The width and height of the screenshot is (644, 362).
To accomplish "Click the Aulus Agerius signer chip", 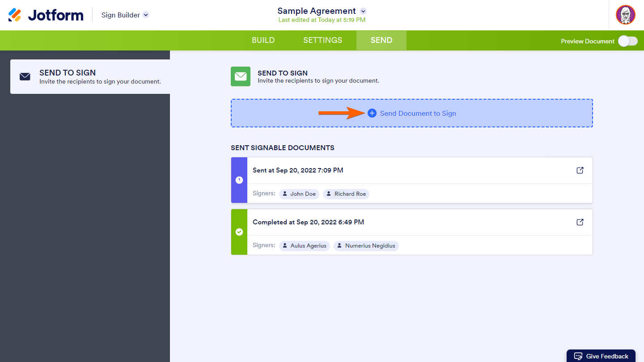I will (305, 246).
